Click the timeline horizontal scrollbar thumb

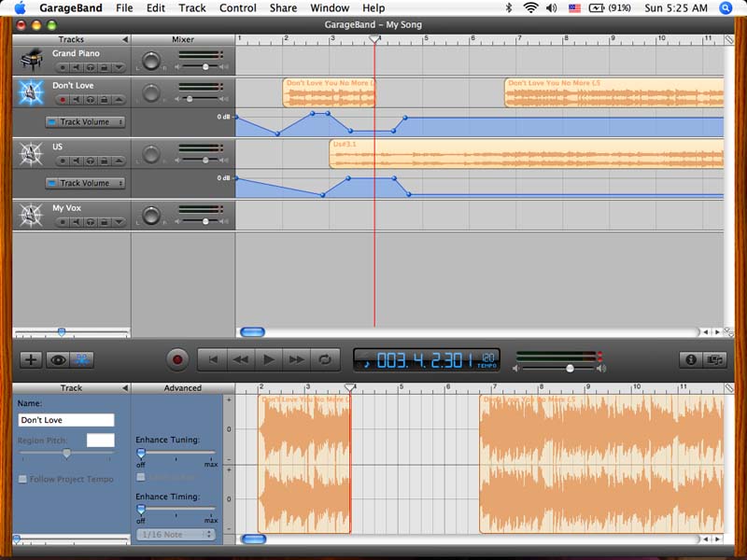click(252, 332)
